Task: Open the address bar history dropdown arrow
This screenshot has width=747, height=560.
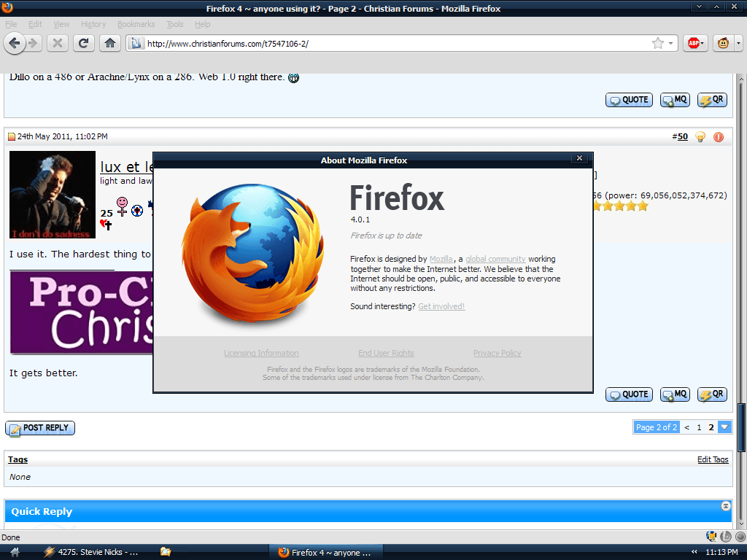Action: point(671,44)
